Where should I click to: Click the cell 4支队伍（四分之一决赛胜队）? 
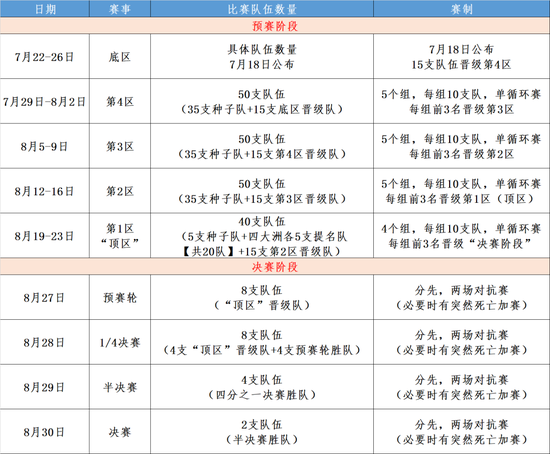(x=262, y=387)
